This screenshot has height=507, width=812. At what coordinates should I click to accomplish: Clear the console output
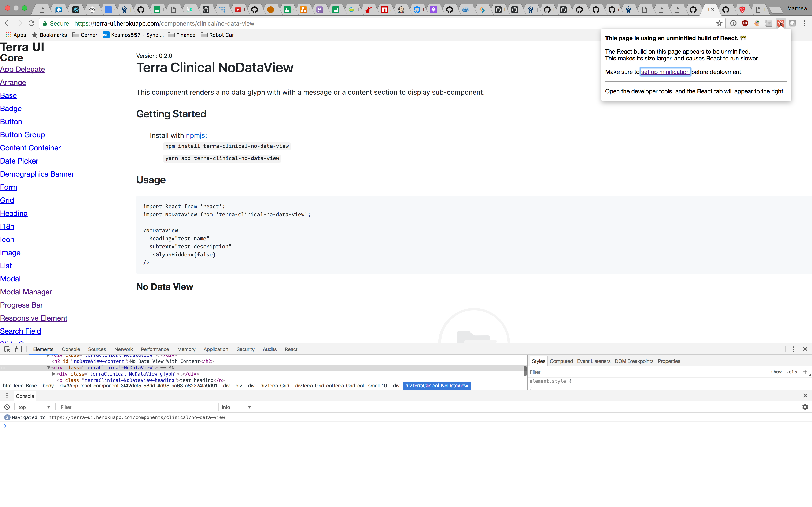pyautogui.click(x=7, y=407)
